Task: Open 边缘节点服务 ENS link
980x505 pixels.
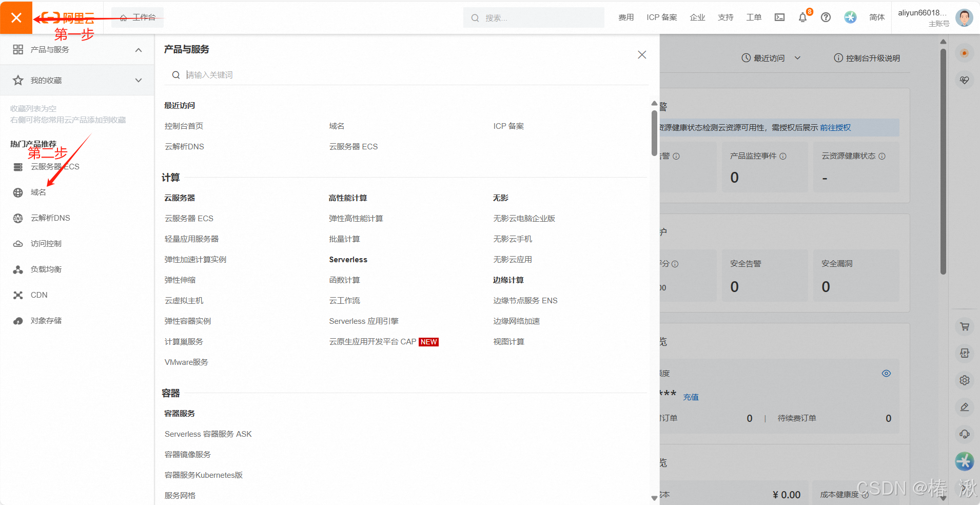Action: pyautogui.click(x=525, y=301)
